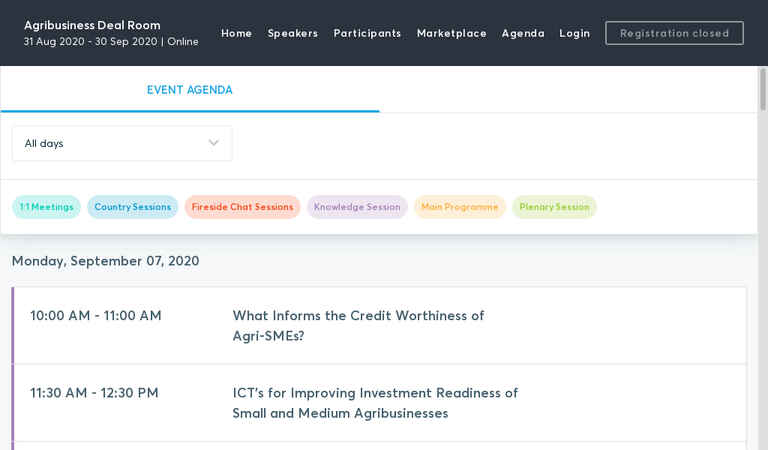768x450 pixels.
Task: Filter by Main Programme tag
Action: tap(459, 207)
